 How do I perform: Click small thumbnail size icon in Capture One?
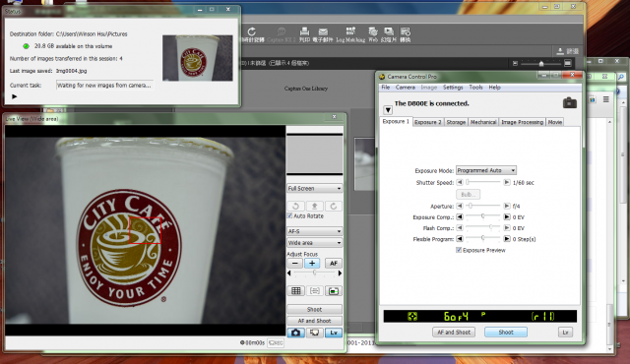point(515,63)
